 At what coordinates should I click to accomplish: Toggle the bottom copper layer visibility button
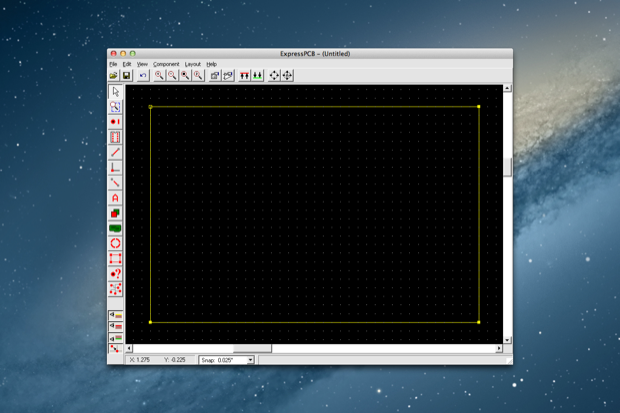click(x=115, y=338)
